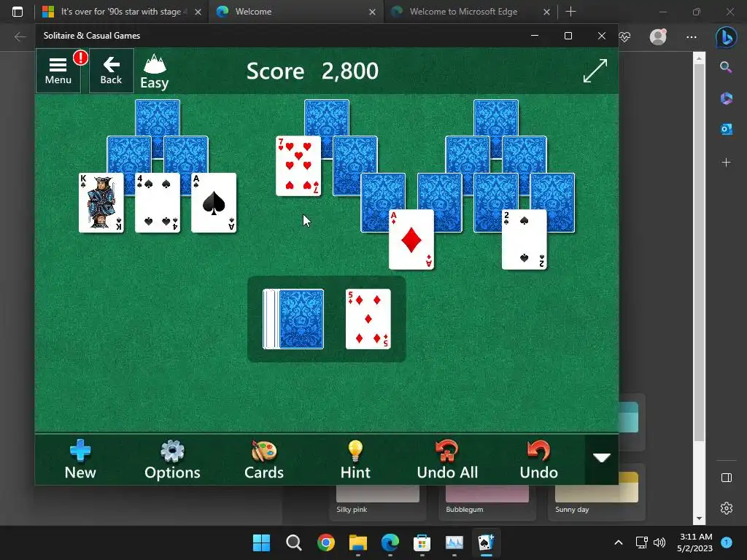The image size is (747, 560).
Task: Undo the last move
Action: point(539,459)
